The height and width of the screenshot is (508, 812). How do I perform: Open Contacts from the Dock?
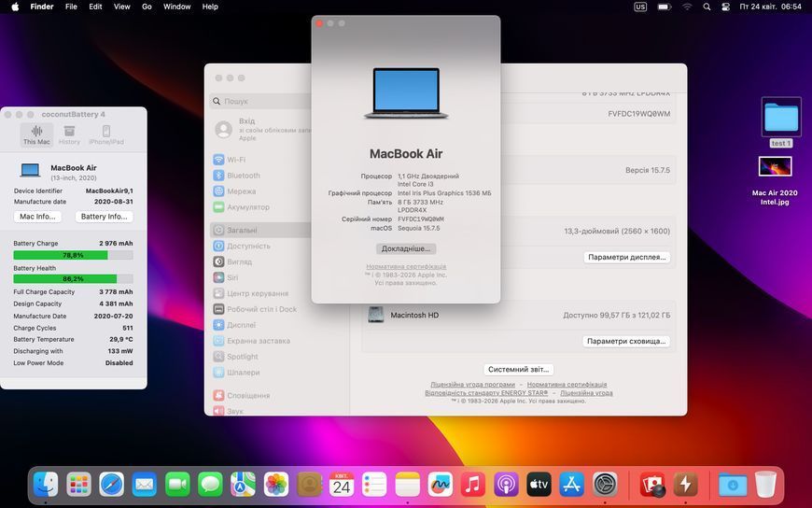click(309, 485)
